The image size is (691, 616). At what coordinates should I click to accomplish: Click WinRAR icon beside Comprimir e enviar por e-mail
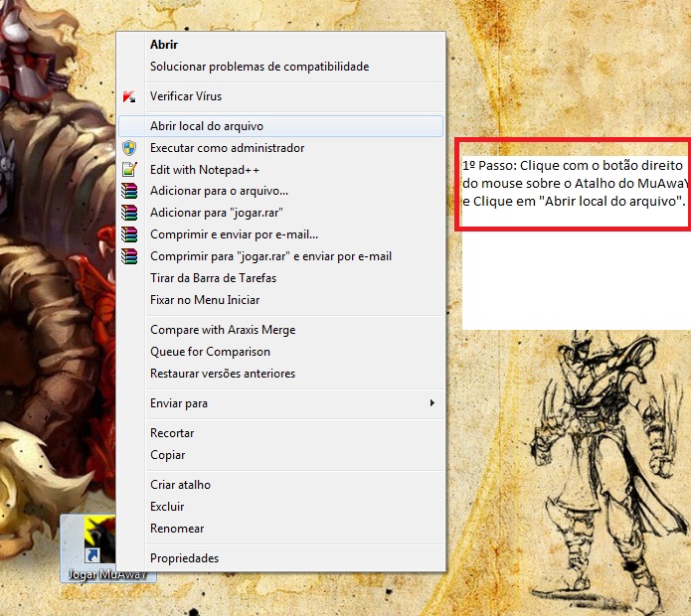click(129, 234)
